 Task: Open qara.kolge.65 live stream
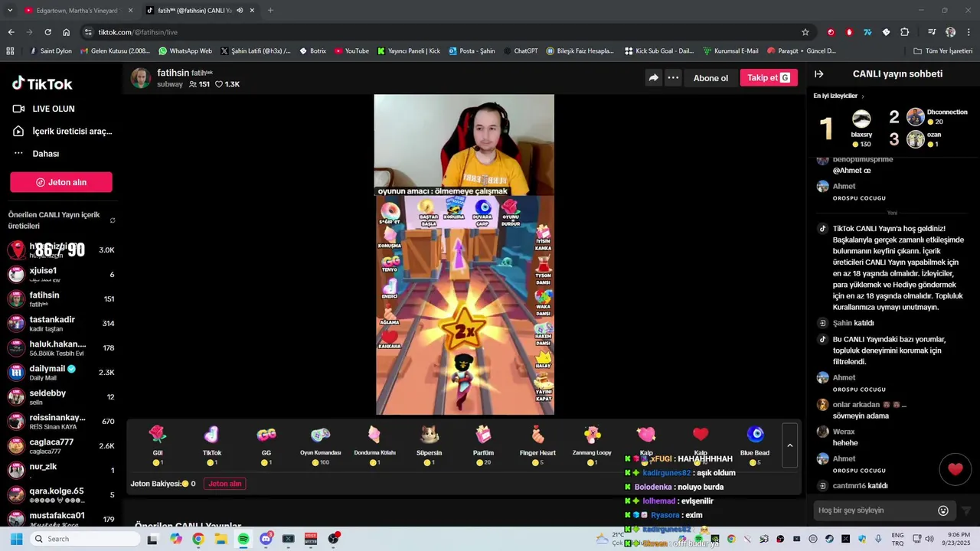pyautogui.click(x=61, y=494)
